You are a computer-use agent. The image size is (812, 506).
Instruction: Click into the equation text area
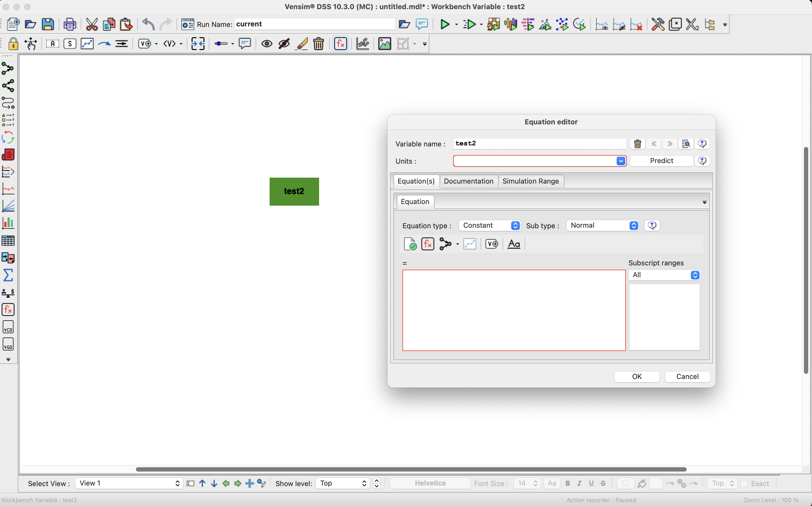coord(514,310)
